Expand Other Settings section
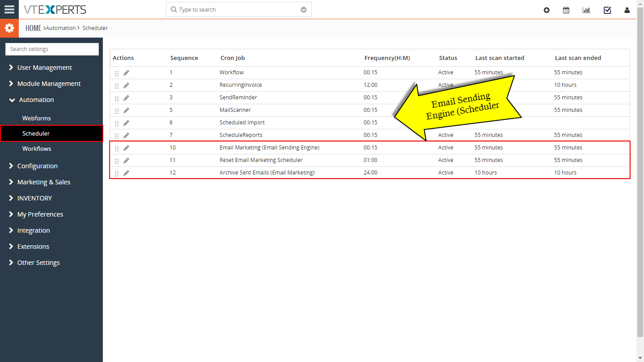 pyautogui.click(x=34, y=263)
